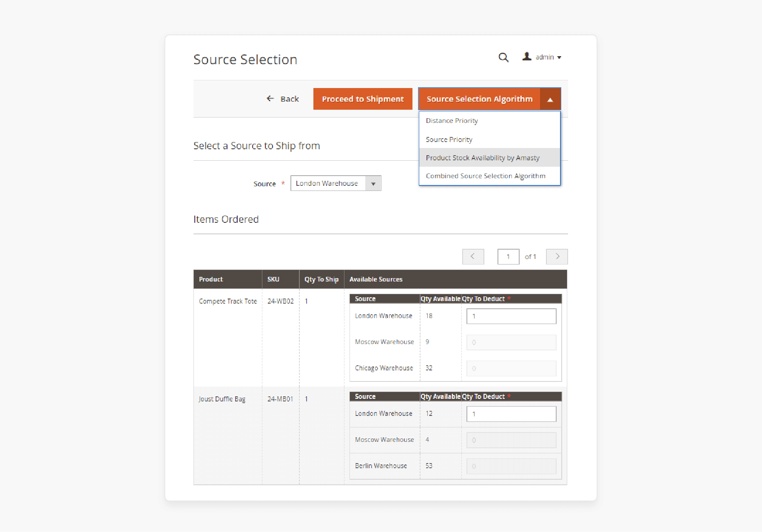Click Chicago Warehouse source row label
762x532 pixels.
click(384, 368)
